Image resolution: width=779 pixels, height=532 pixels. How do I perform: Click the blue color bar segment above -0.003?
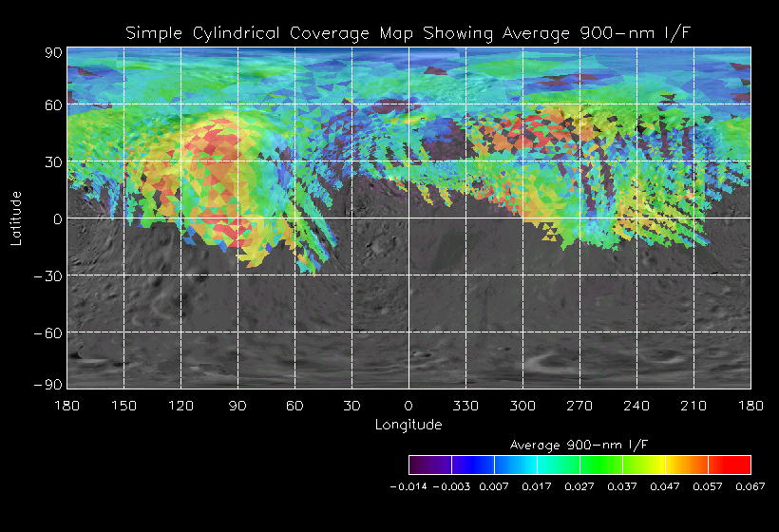[473, 465]
